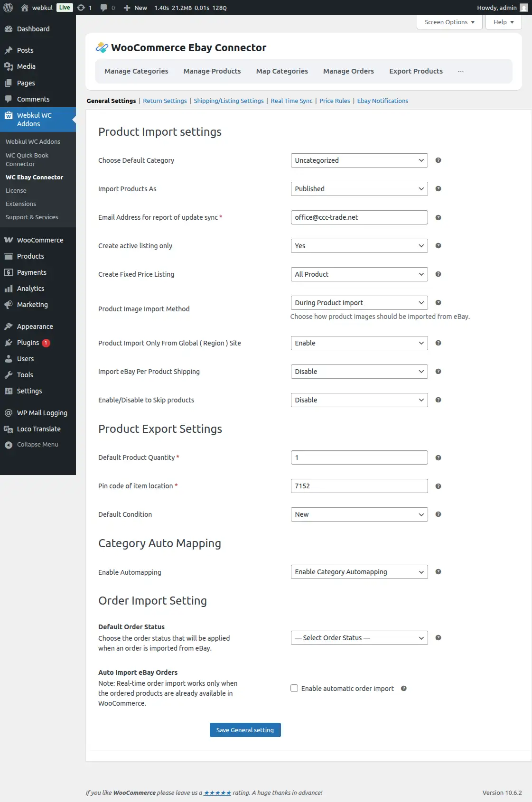Show help for Product Image Import Method
Image resolution: width=532 pixels, height=802 pixels.
pos(438,303)
